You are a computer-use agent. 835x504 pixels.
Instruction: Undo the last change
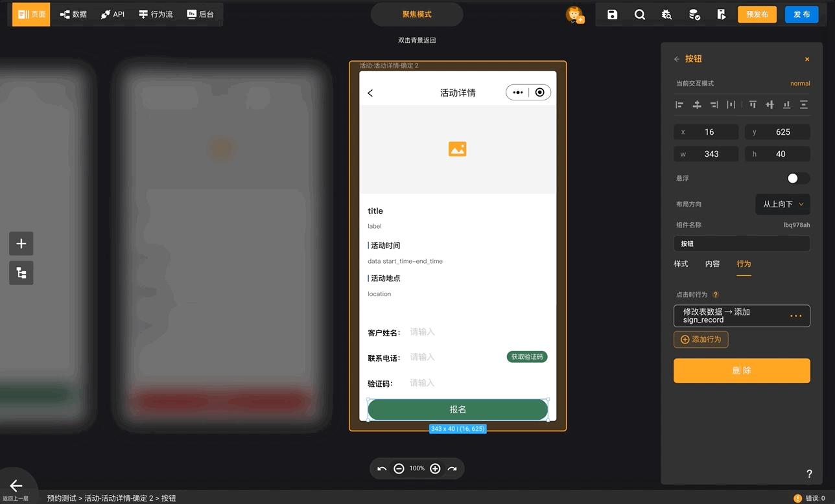pyautogui.click(x=382, y=468)
